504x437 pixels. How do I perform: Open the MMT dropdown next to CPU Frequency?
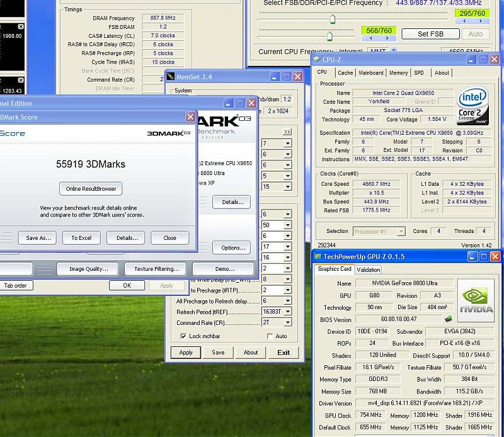click(393, 51)
